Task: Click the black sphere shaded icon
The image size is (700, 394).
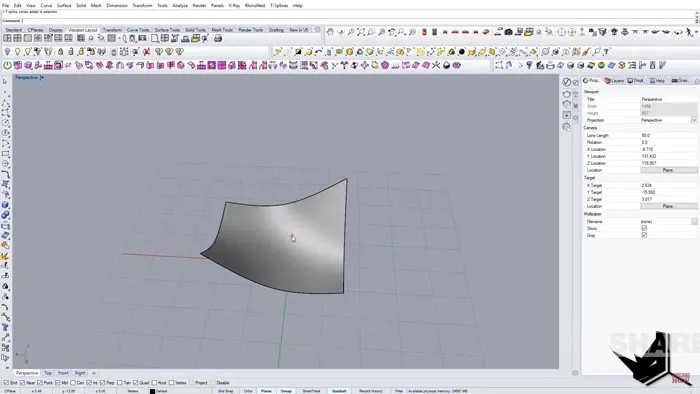Action: pos(462,52)
